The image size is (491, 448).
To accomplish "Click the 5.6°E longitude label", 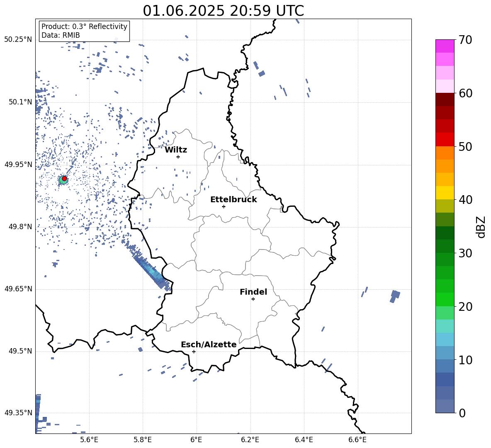I will [x=89, y=440].
